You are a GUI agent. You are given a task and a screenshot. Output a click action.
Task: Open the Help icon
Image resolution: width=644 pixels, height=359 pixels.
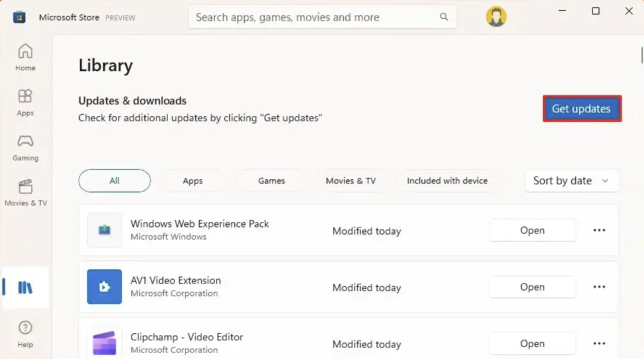[x=25, y=328]
